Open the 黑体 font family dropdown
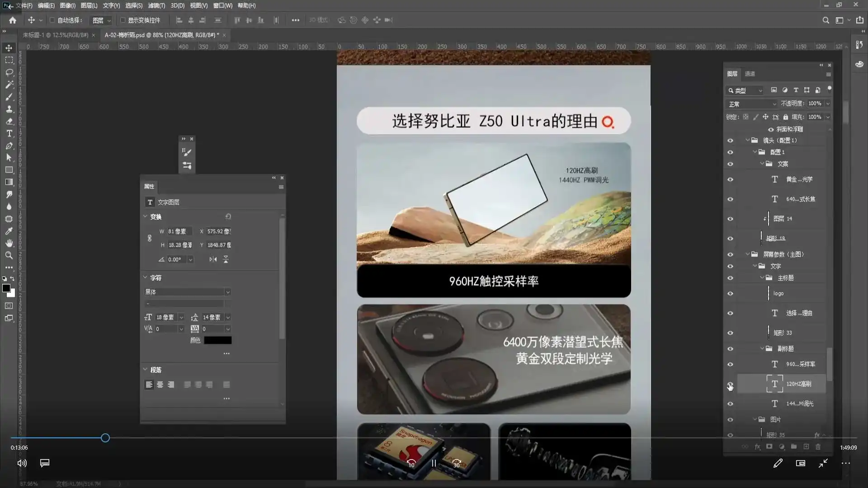The height and width of the screenshot is (488, 868). click(x=227, y=292)
